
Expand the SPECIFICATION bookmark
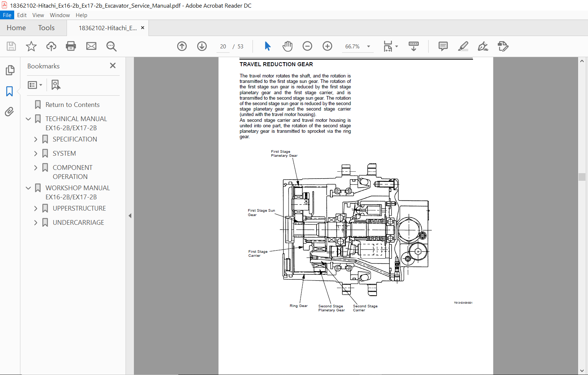tap(36, 139)
